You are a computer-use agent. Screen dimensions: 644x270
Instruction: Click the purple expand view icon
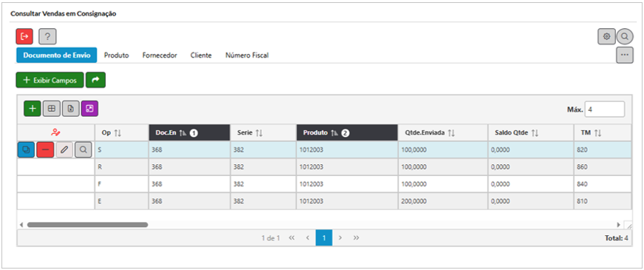[89, 109]
